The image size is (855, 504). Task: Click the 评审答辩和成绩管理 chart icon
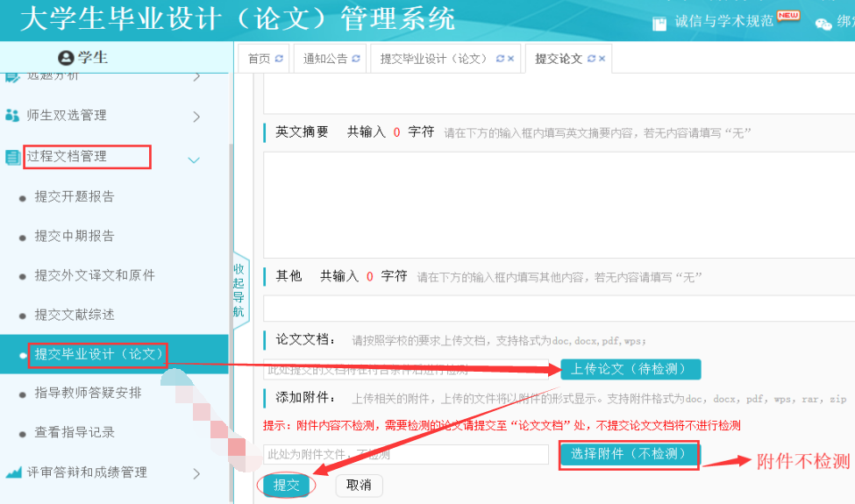click(x=13, y=472)
